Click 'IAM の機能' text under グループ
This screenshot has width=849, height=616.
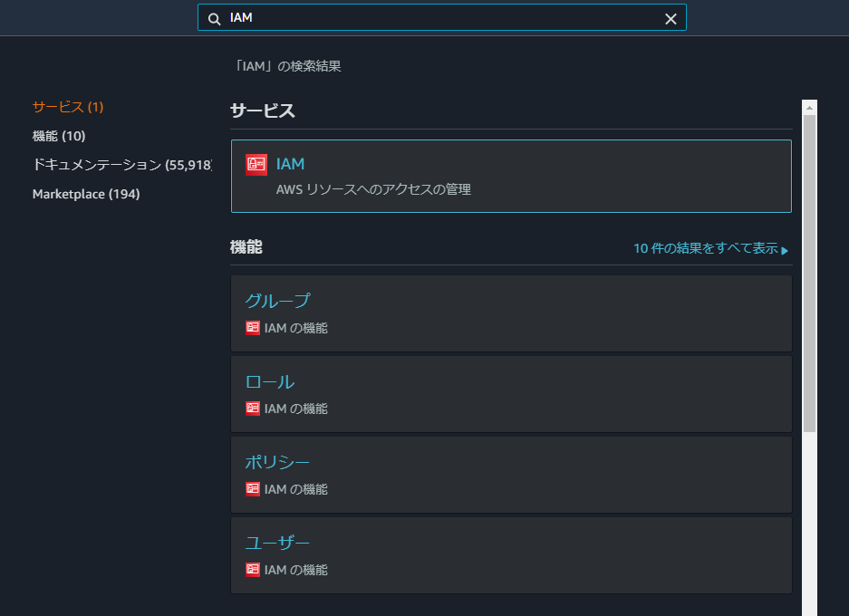coord(295,328)
